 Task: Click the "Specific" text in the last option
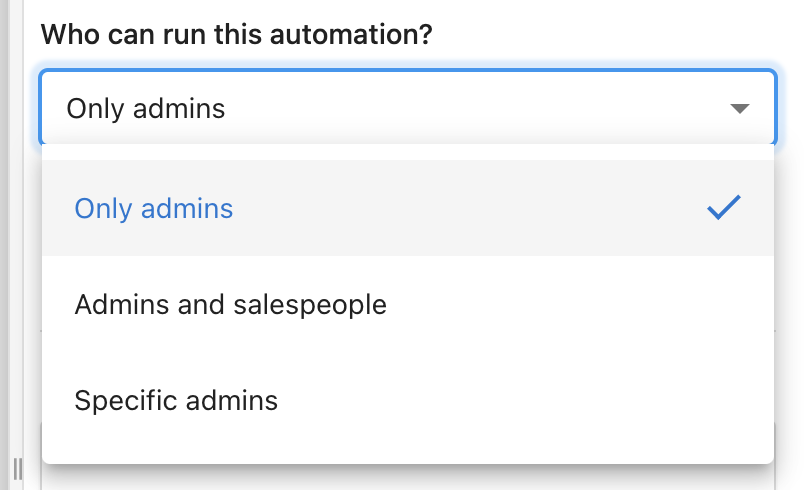click(x=127, y=401)
